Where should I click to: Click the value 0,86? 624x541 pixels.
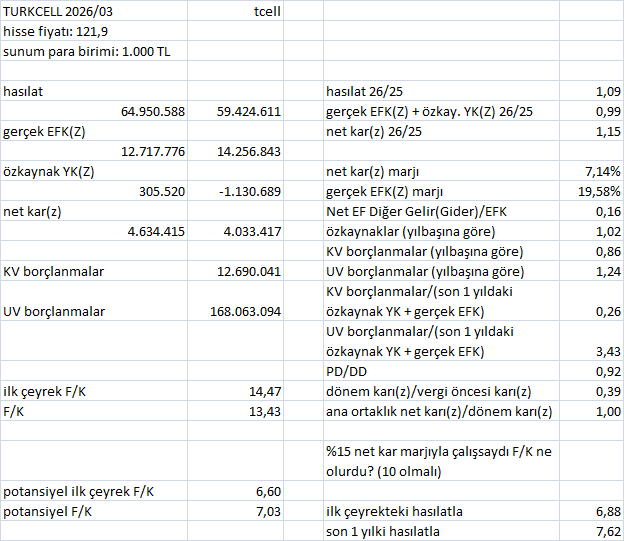coord(591,251)
